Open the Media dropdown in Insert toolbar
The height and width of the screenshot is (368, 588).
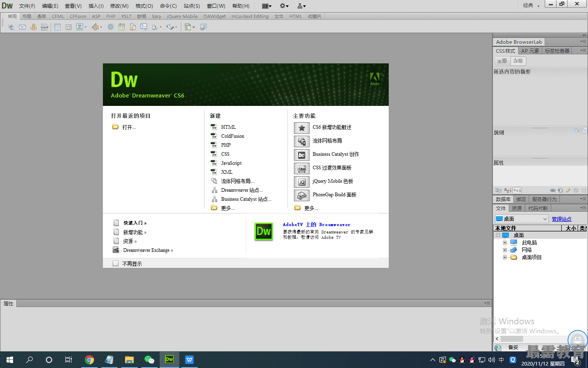[97, 27]
